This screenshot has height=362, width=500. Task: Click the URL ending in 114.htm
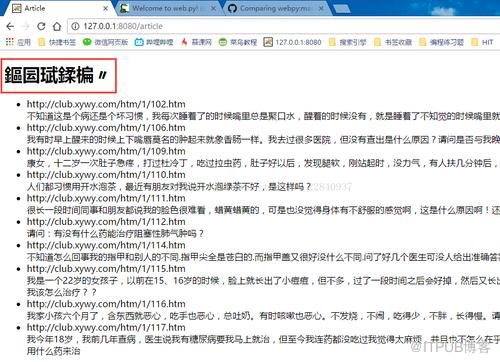pos(106,245)
